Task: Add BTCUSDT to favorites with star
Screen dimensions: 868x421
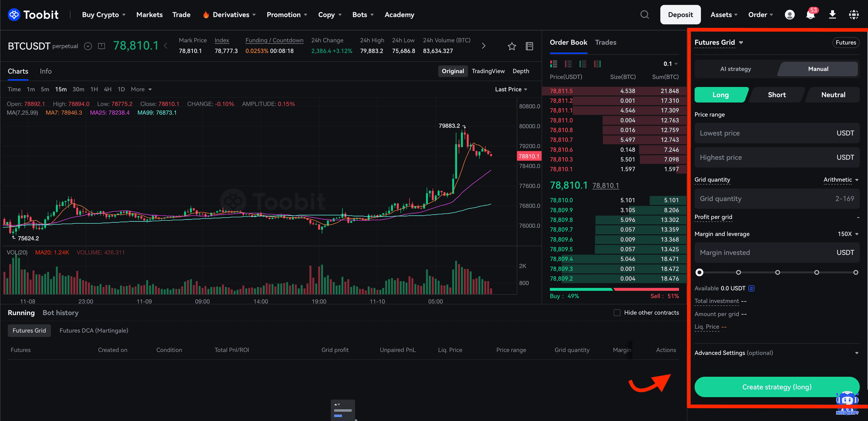Action: pyautogui.click(x=512, y=46)
